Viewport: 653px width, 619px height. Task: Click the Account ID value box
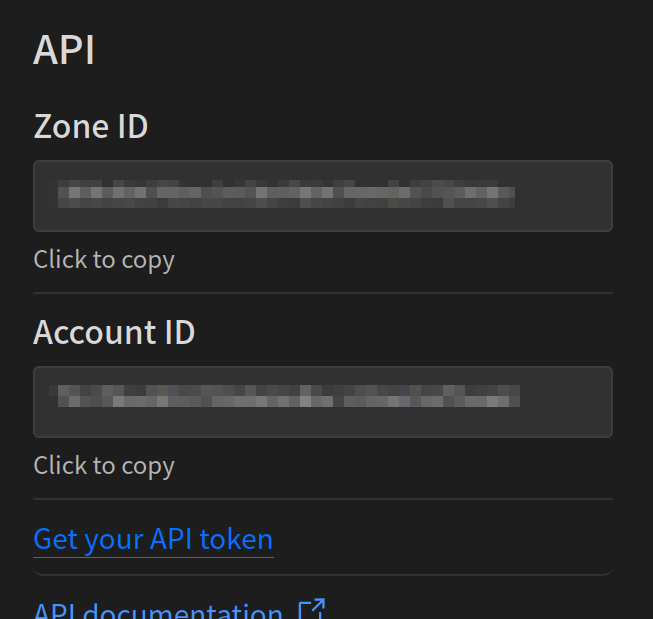(x=323, y=402)
